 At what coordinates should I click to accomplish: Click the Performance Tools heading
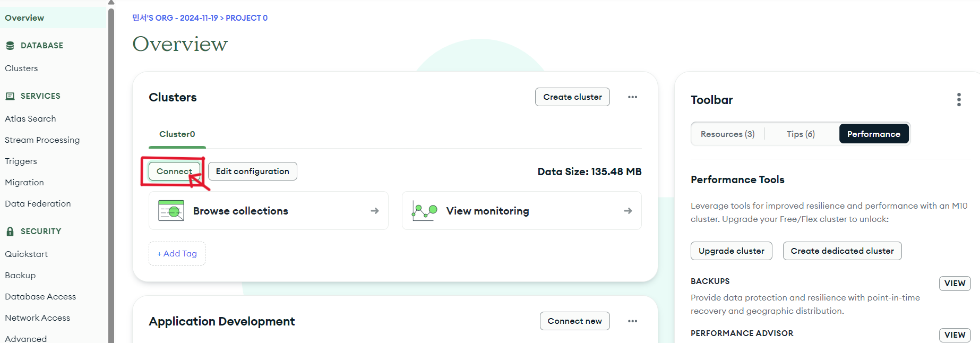tap(737, 180)
